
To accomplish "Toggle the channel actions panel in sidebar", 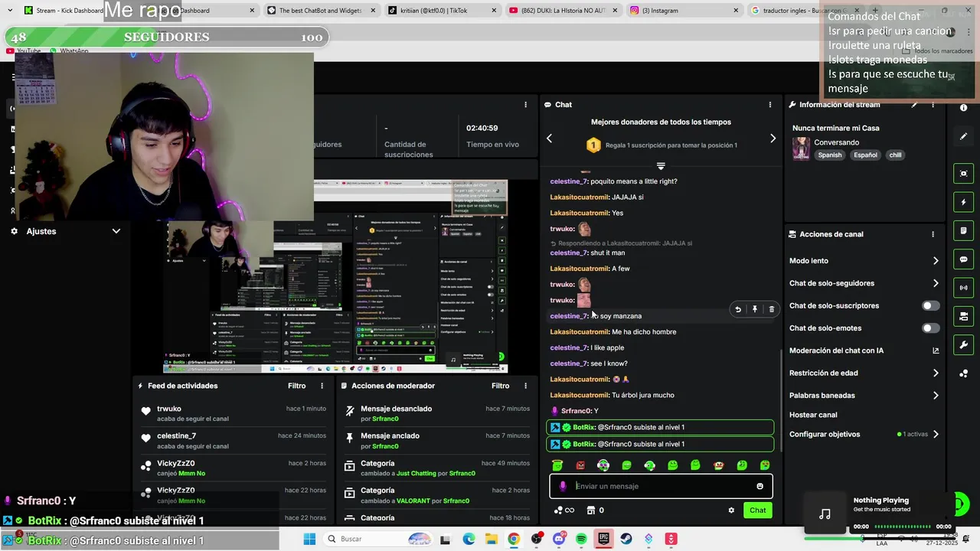I will 964,316.
